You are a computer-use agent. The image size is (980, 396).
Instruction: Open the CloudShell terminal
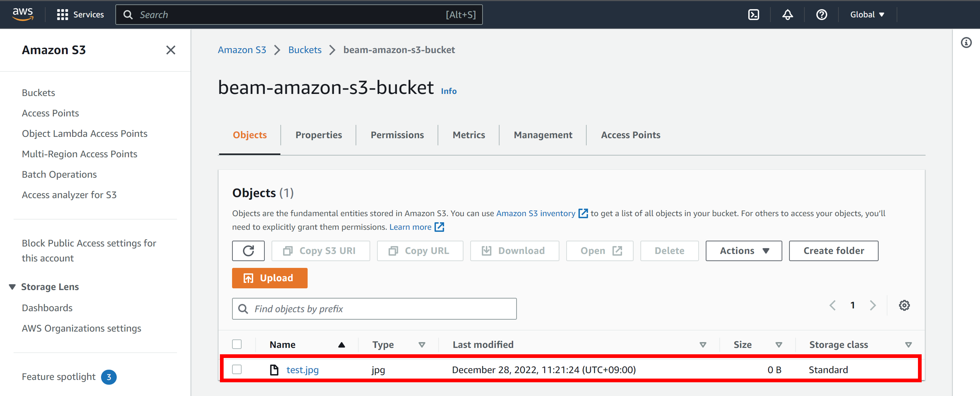tap(754, 15)
